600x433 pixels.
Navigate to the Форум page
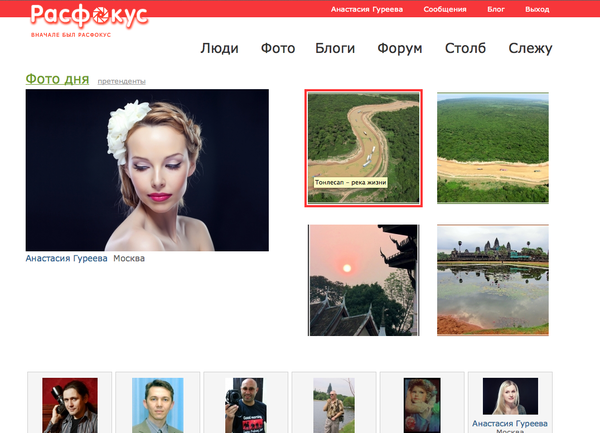click(x=400, y=48)
